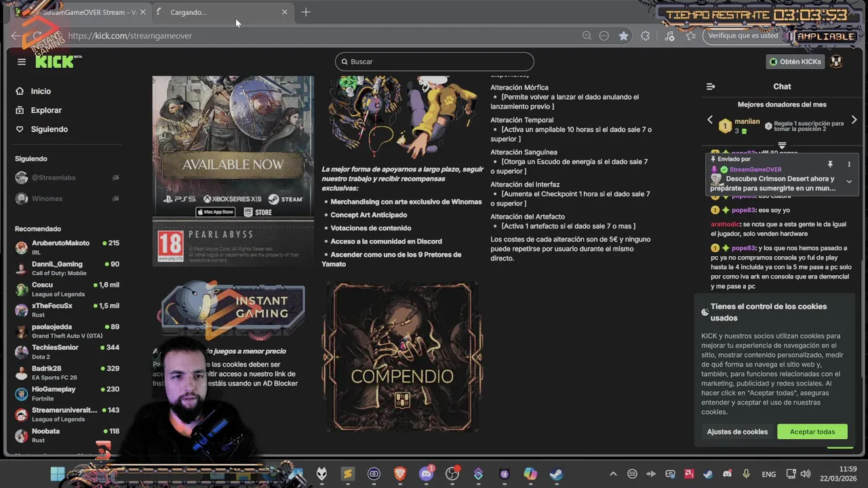Bookmark this page with star icon
The height and width of the screenshot is (488, 868).
623,36
